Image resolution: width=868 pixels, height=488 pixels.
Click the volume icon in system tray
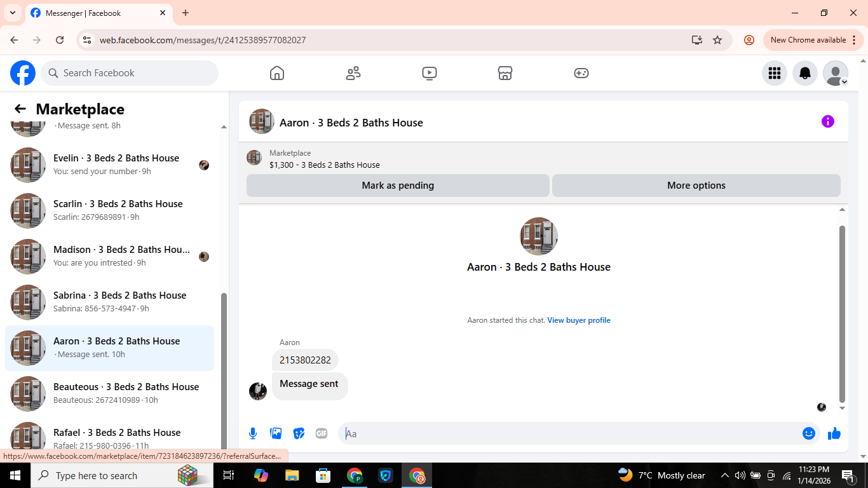[740, 475]
